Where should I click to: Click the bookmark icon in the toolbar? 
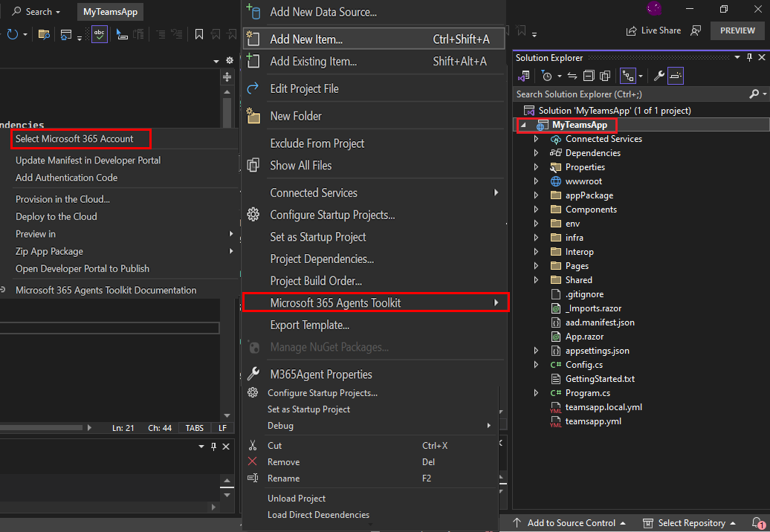coord(199,34)
